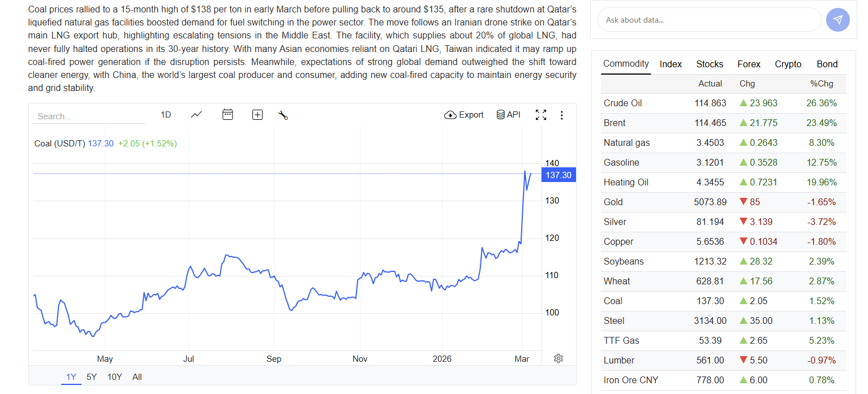868x394 pixels.
Task: Select the All time range
Action: click(x=137, y=377)
